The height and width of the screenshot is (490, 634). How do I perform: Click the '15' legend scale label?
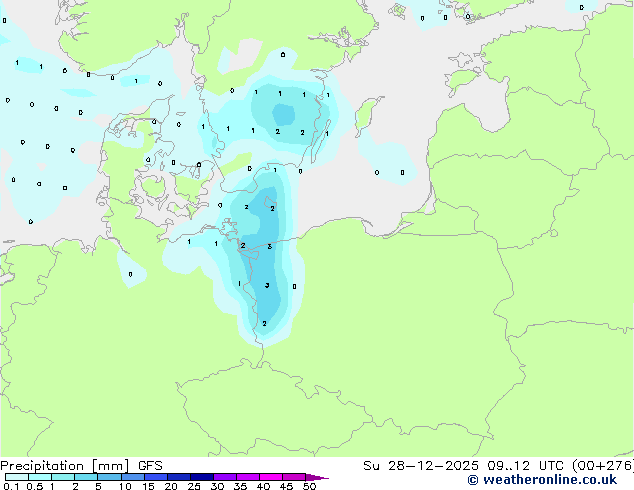pos(148,486)
